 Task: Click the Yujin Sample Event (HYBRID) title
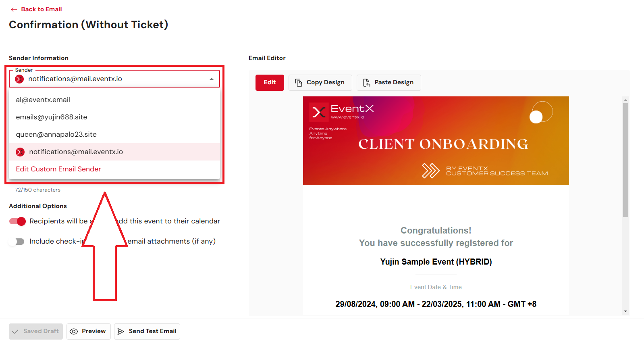tap(436, 262)
